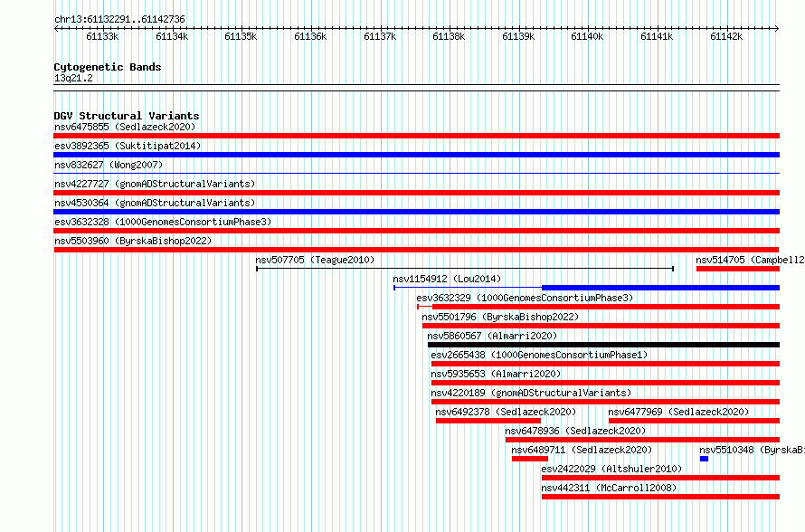Open nsv6478936 (Sedlazeck2020) label

pos(575,431)
